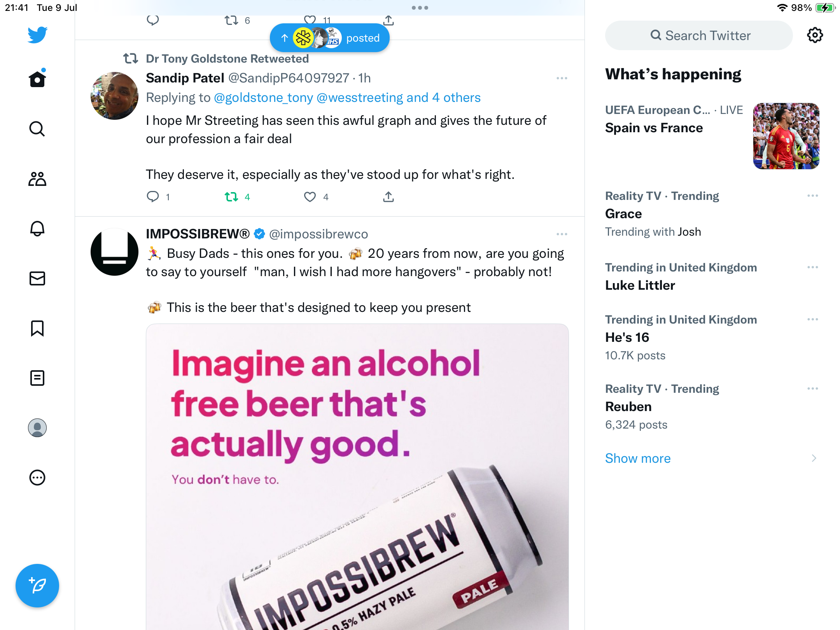Open search settings gear icon
The image size is (840, 630).
[x=815, y=35]
